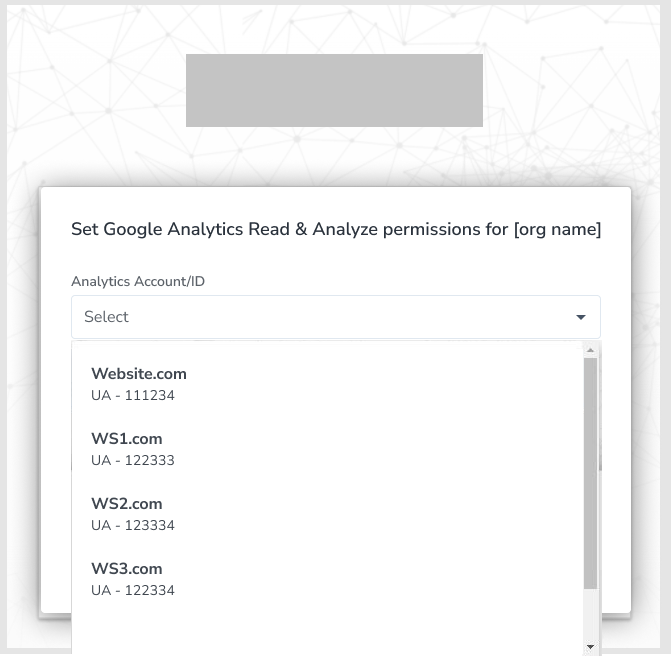Click the UA - 111234 ID text

(133, 396)
